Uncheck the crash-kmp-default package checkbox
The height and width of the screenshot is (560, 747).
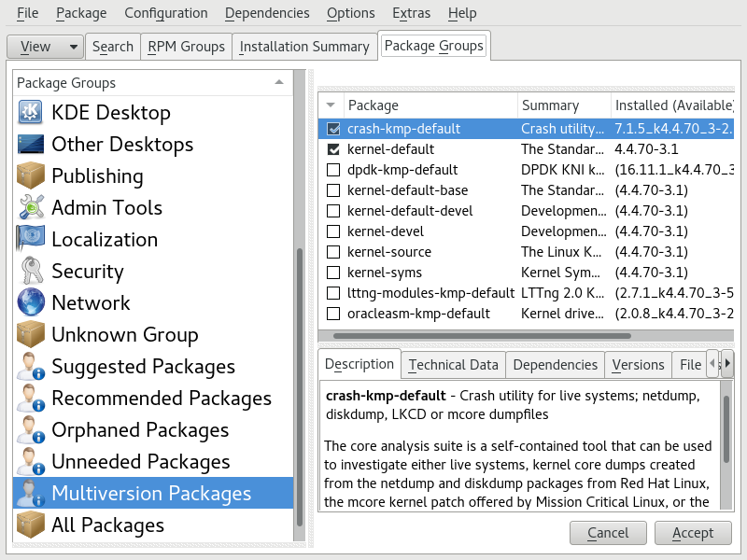(x=333, y=129)
